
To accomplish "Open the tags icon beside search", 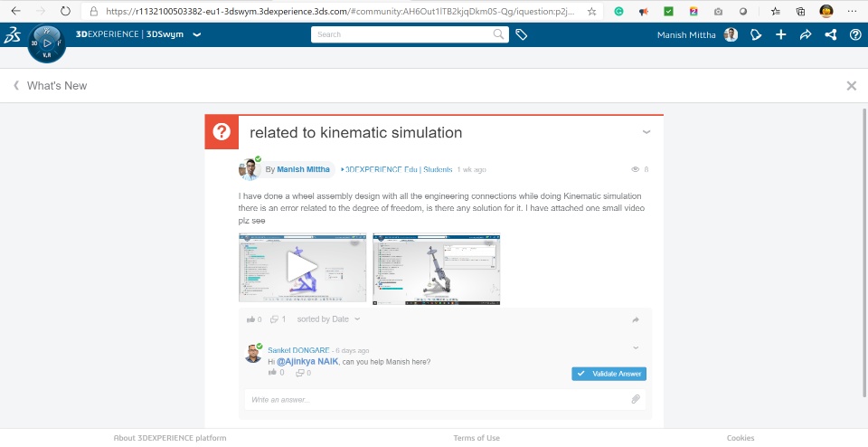I will [x=521, y=35].
